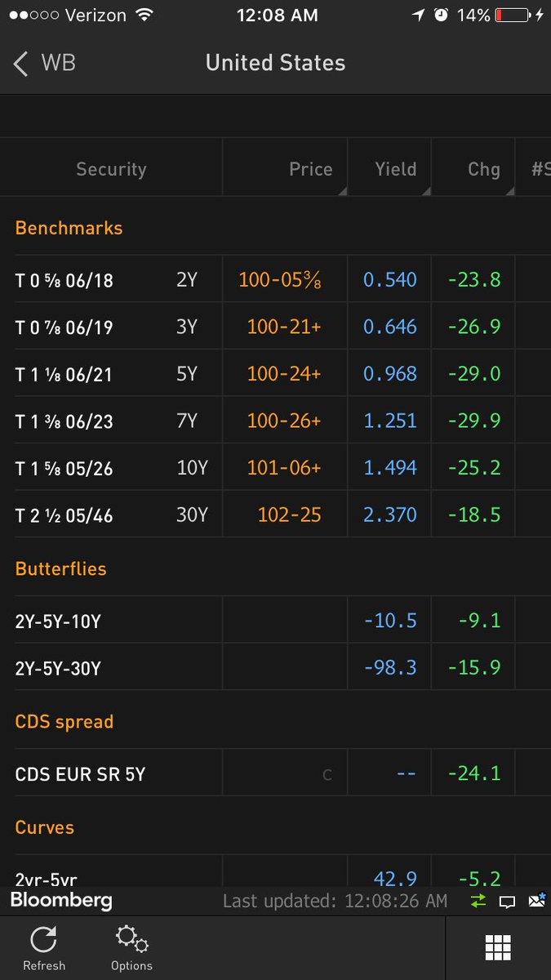Tap price 102-25 of 30Y bond
Screen dimensions: 551x980
[289, 514]
